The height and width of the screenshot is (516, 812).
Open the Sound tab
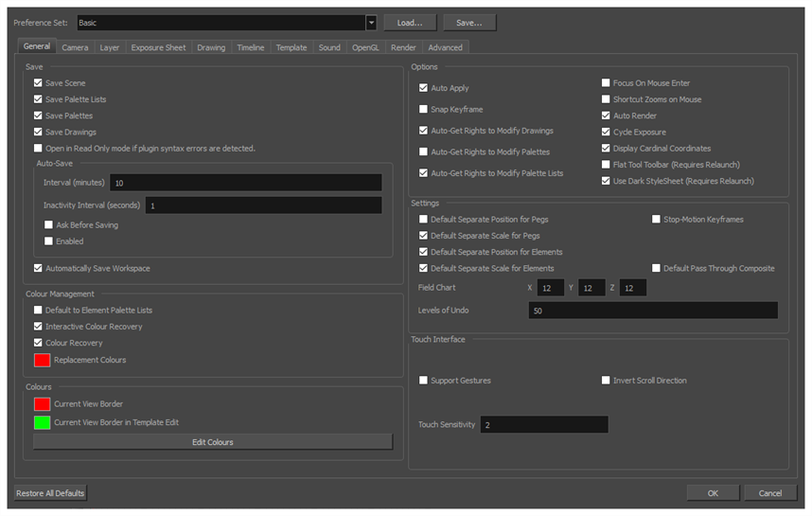[329, 47]
